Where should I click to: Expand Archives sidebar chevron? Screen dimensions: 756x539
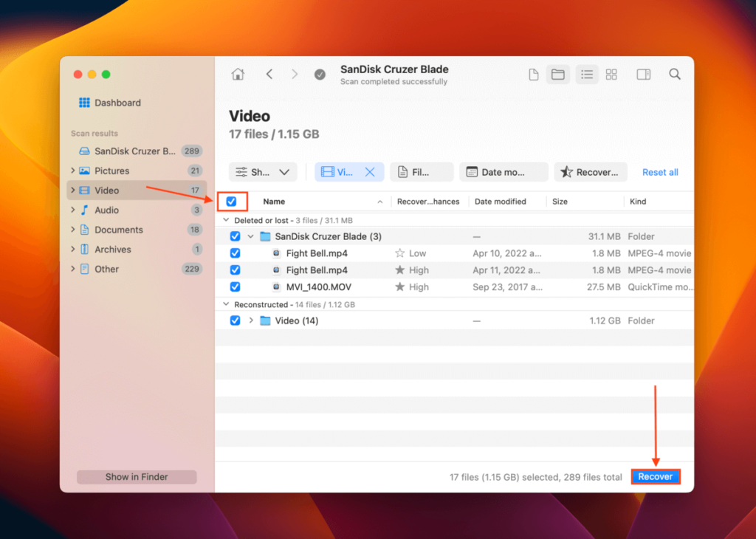pos(73,250)
